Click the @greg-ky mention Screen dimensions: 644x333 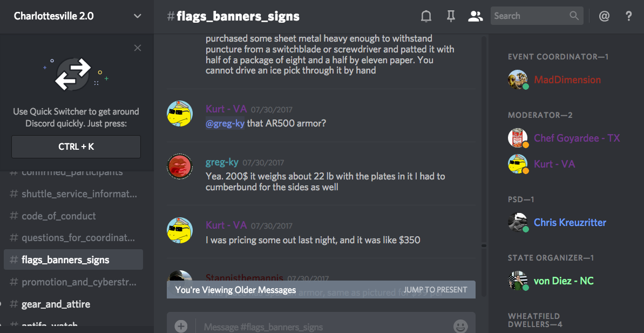coord(225,123)
